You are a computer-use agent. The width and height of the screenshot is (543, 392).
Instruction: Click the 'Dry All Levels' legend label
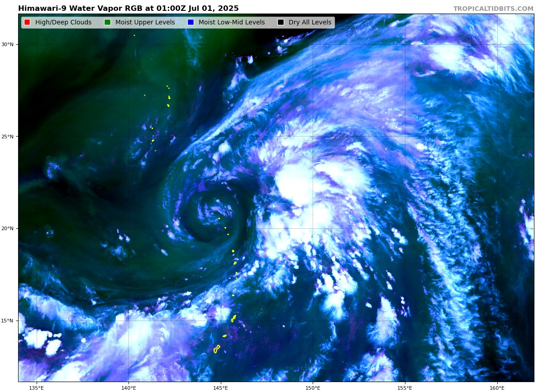310,22
